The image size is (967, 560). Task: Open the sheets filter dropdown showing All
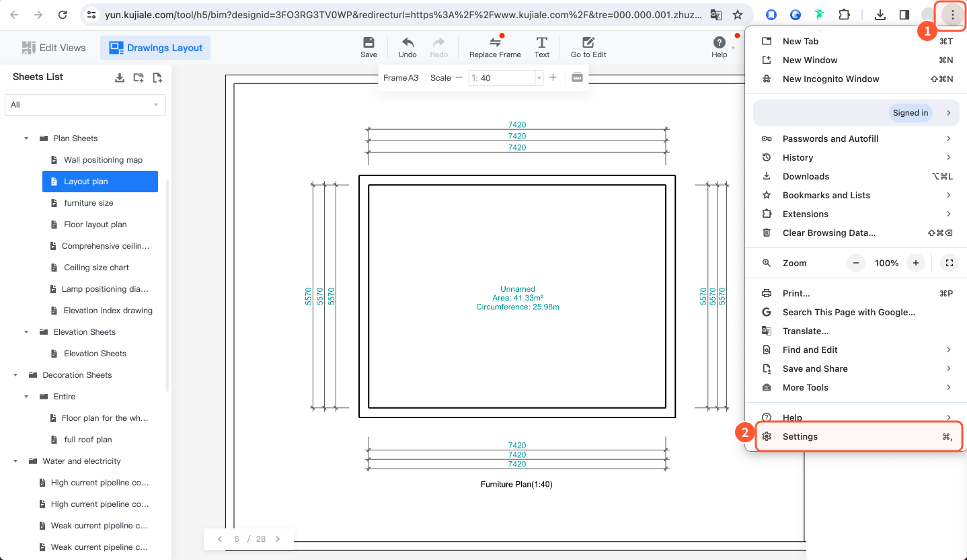click(x=85, y=105)
